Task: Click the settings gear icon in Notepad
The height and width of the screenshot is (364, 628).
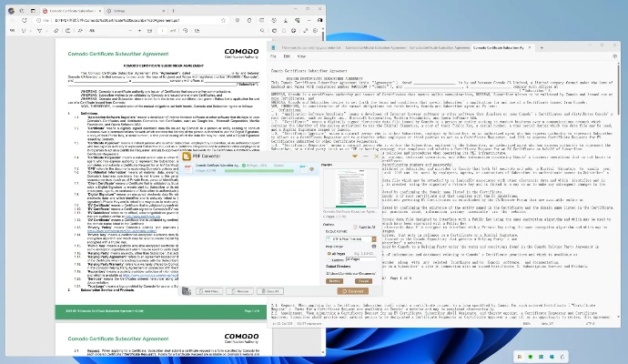Action: click(614, 56)
